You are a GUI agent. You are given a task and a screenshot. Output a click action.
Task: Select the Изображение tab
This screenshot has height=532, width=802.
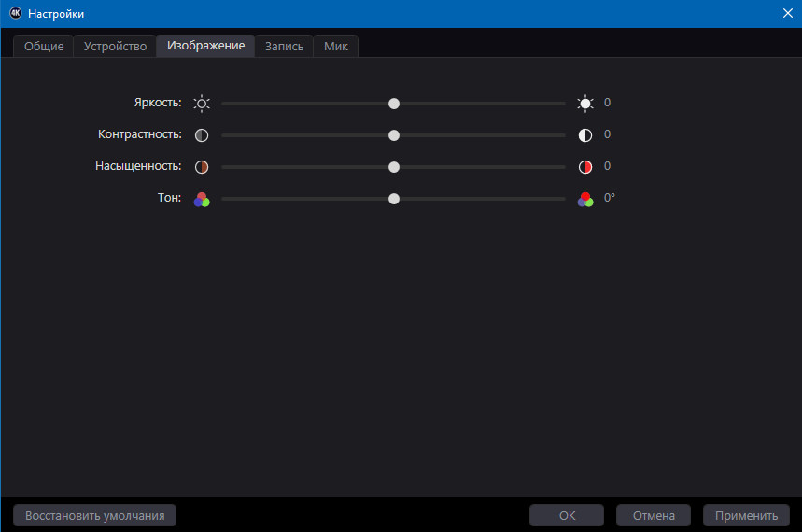tap(205, 46)
